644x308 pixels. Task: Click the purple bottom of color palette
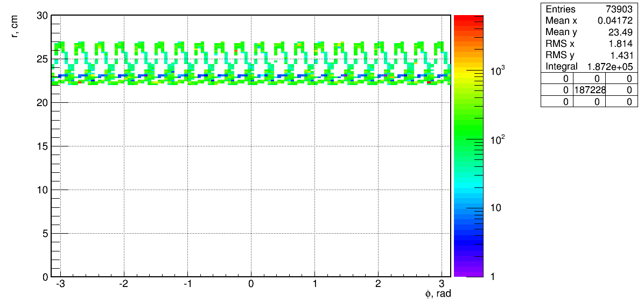468,274
